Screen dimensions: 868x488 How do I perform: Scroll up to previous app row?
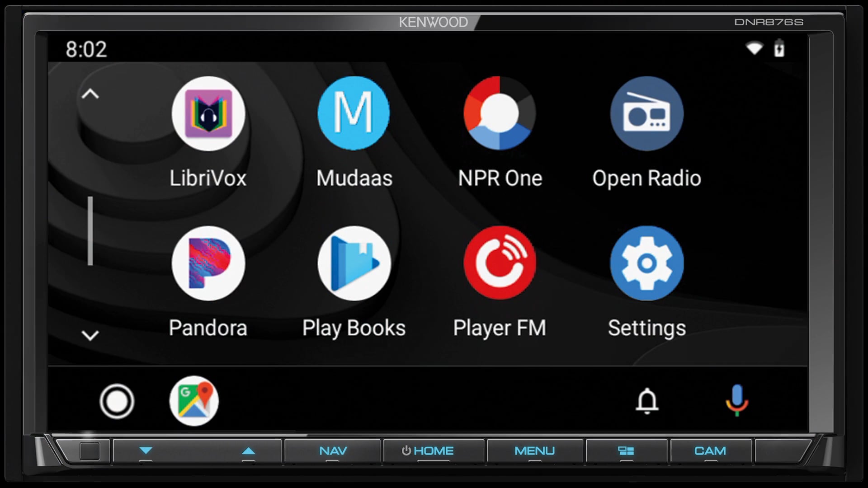coord(90,94)
